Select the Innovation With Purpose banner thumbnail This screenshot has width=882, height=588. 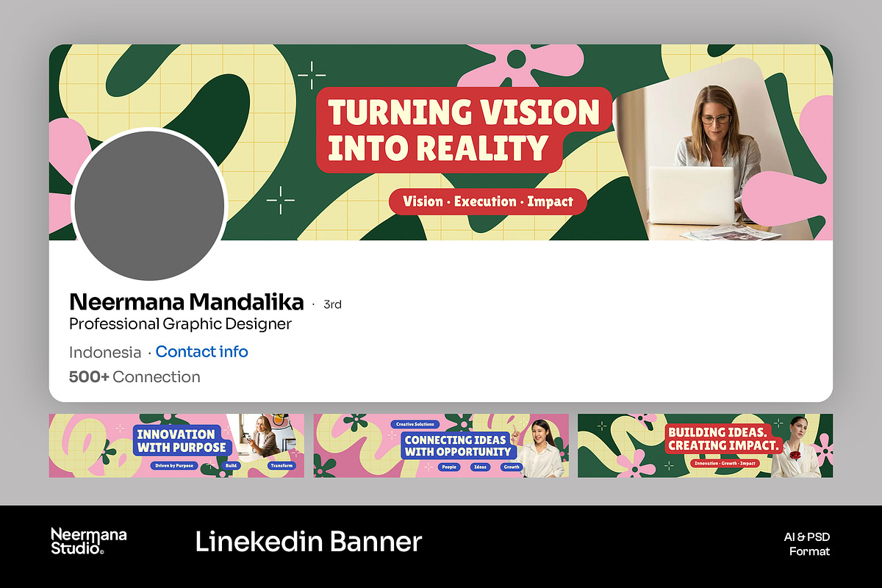tap(176, 445)
